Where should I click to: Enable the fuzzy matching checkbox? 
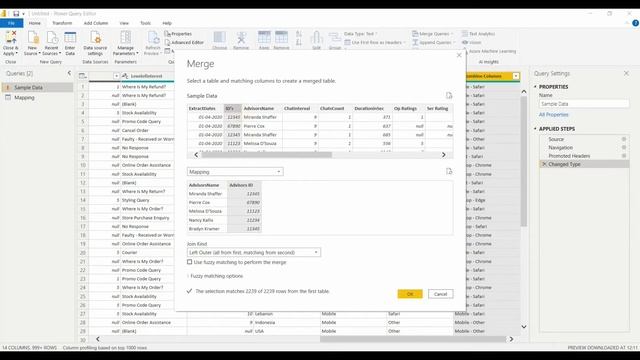(x=189, y=262)
